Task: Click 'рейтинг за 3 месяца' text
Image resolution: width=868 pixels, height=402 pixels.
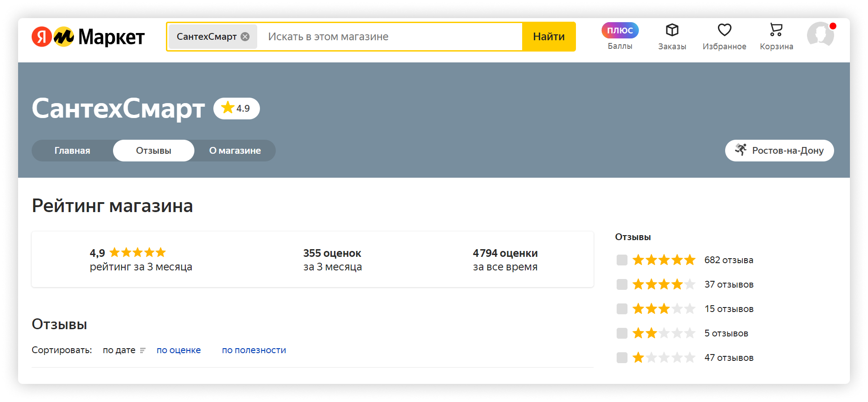Action: point(141,267)
